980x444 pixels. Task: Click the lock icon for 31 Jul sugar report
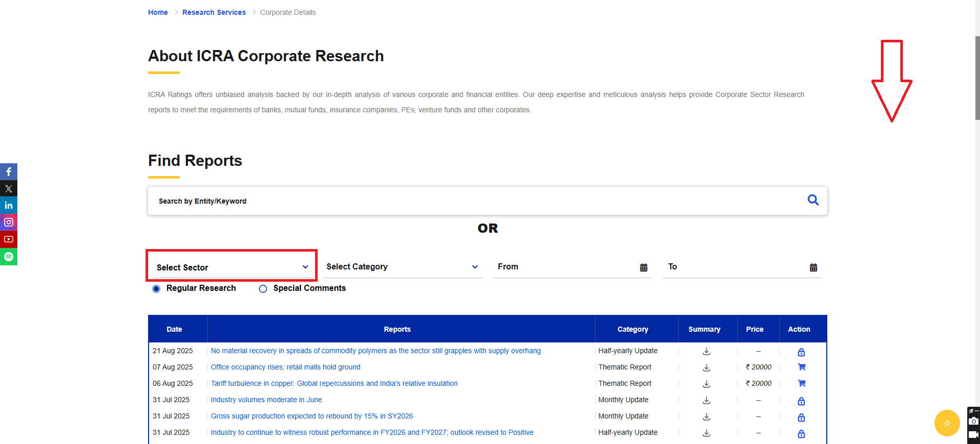(x=801, y=417)
